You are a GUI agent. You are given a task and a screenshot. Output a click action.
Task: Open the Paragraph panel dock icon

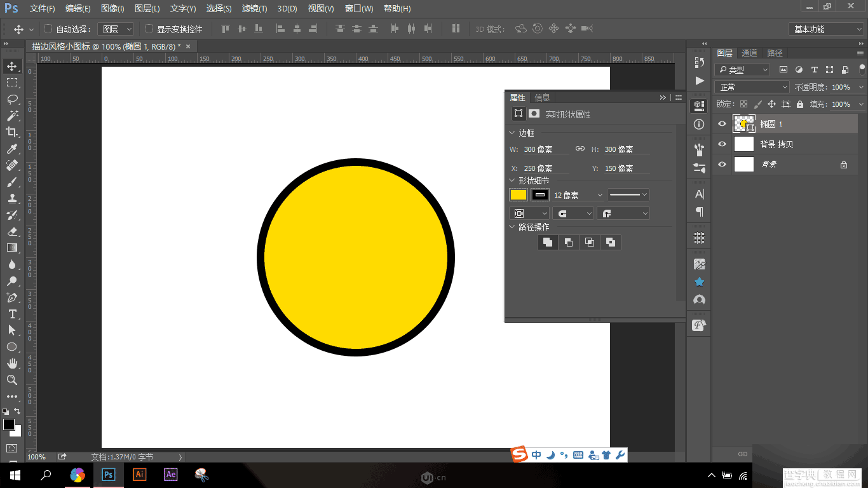point(700,212)
